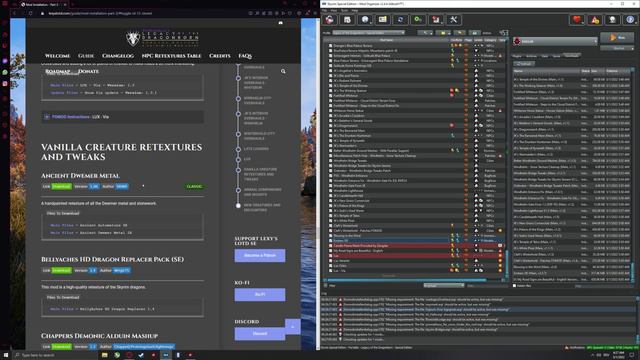Click the Windows Start button
Viewport: 640px width, 360px height.
click(6, 355)
